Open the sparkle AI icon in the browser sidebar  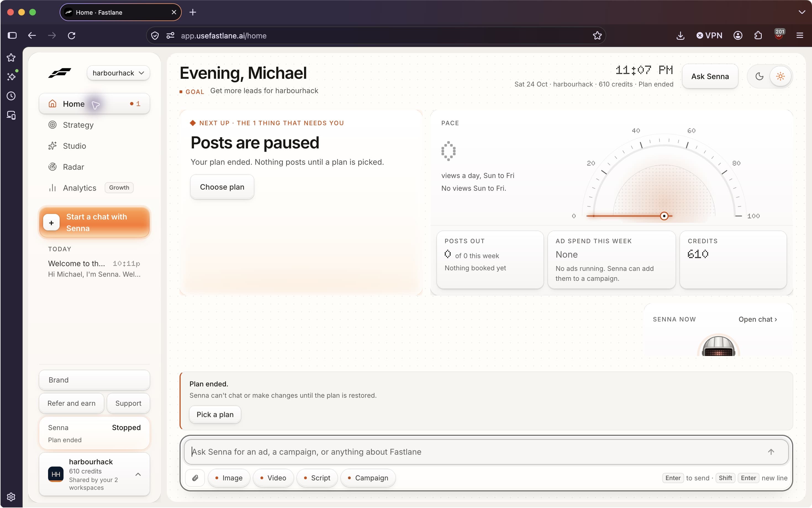11,77
